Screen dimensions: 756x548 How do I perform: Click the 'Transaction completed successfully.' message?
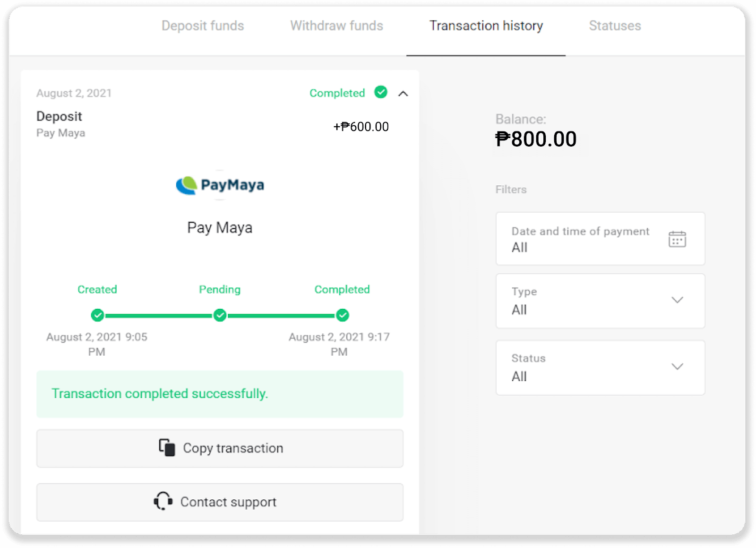(160, 393)
